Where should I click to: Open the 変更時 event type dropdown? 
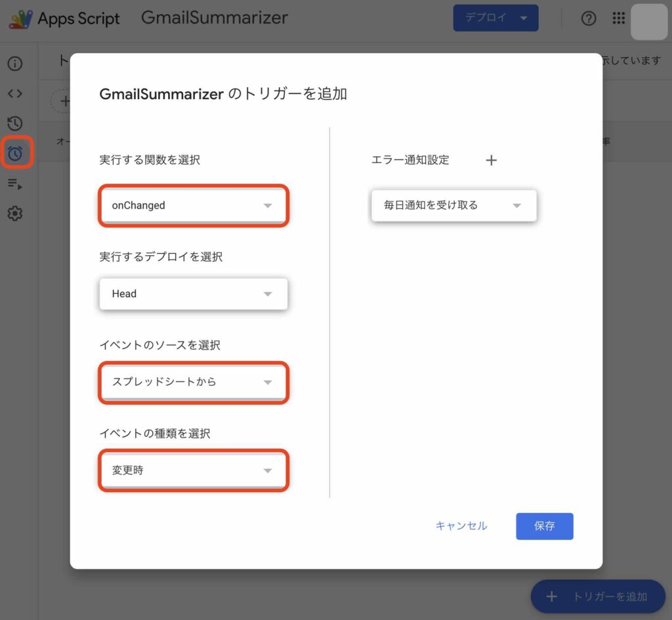[194, 470]
